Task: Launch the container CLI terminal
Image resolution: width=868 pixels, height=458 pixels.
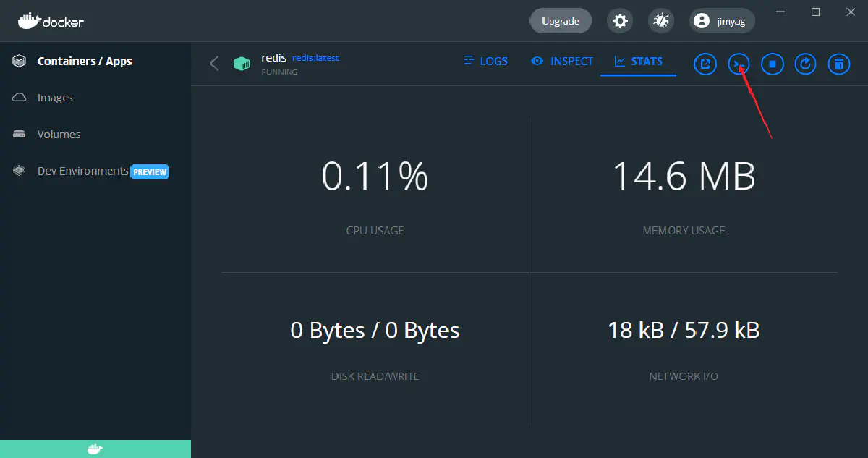Action: (739, 64)
